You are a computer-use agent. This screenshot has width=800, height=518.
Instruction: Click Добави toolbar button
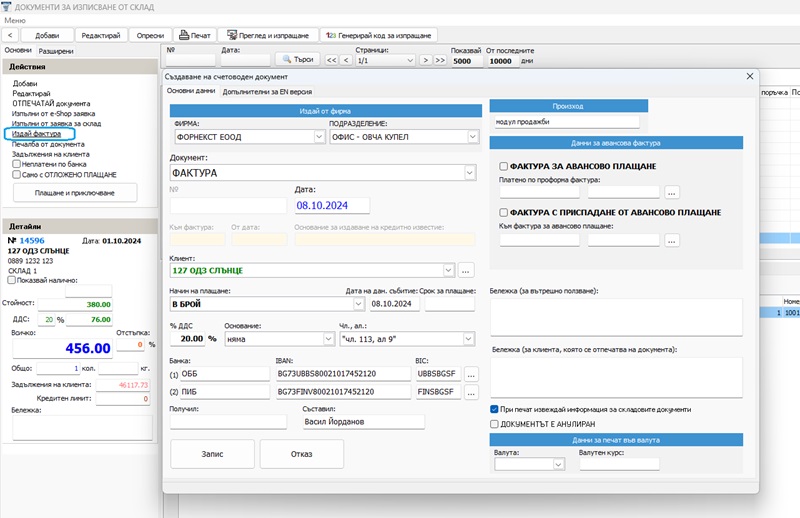pos(47,35)
